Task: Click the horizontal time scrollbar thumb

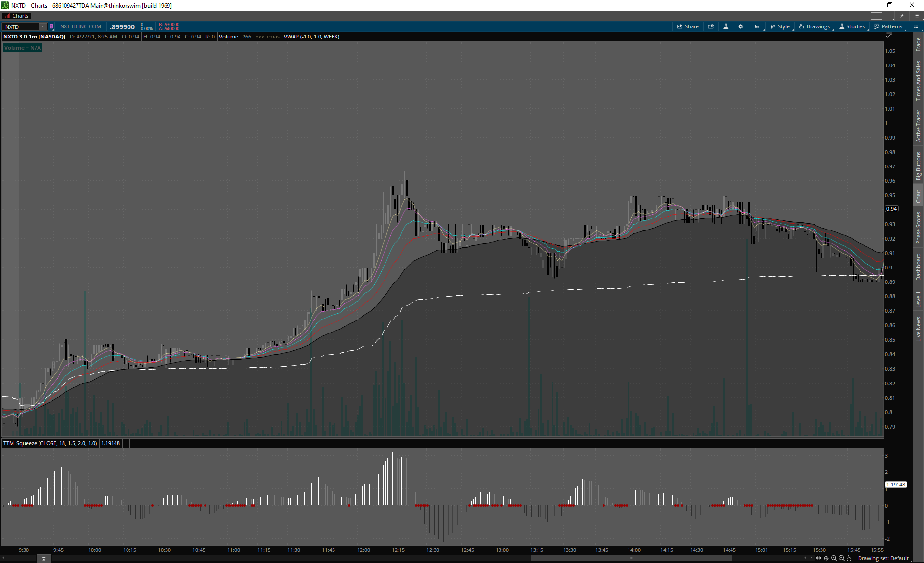Action: [631, 558]
